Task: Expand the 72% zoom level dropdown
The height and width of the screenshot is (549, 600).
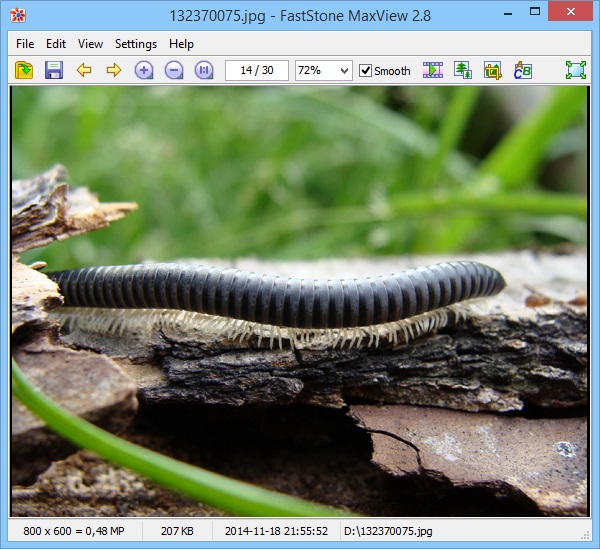Action: pos(345,70)
